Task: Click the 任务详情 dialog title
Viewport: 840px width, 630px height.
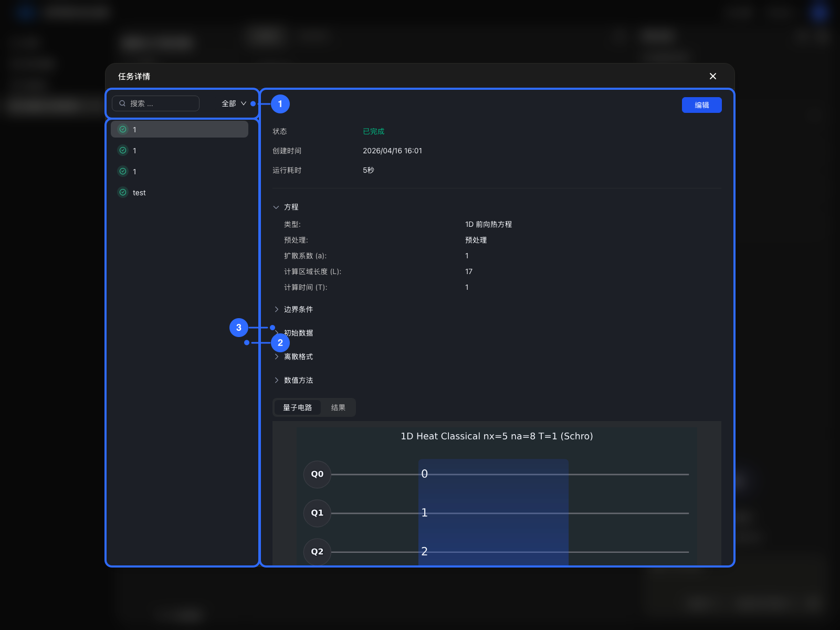Action: click(134, 77)
